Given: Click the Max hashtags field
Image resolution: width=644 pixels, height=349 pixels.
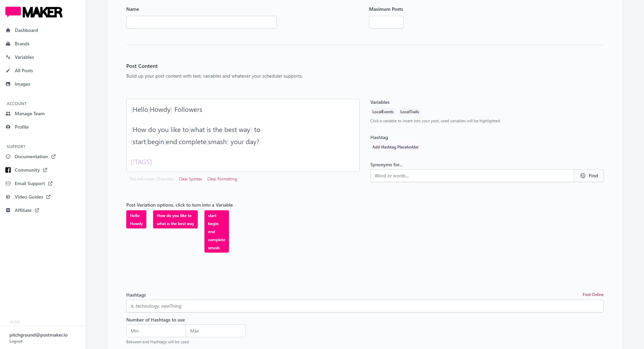Looking at the screenshot, I should click(x=216, y=331).
